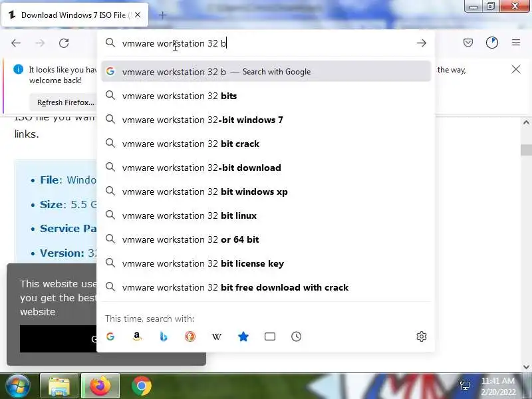Choose suggestion '32 or 64 bit'
Viewport: 532px width, 399px height.
(x=266, y=239)
